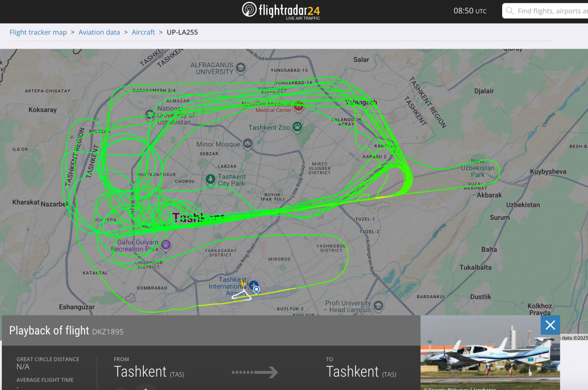
Task: Click the Medical Center hospital marker
Action: [x=299, y=107]
